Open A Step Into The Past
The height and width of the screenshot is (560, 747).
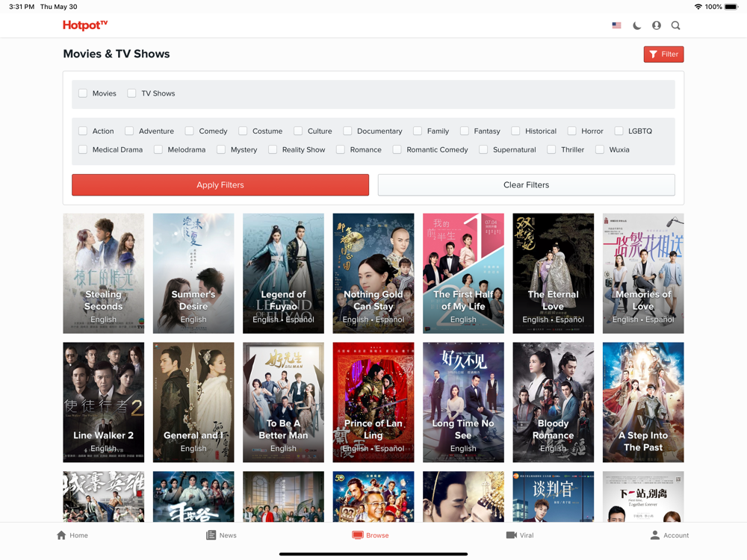click(x=643, y=402)
